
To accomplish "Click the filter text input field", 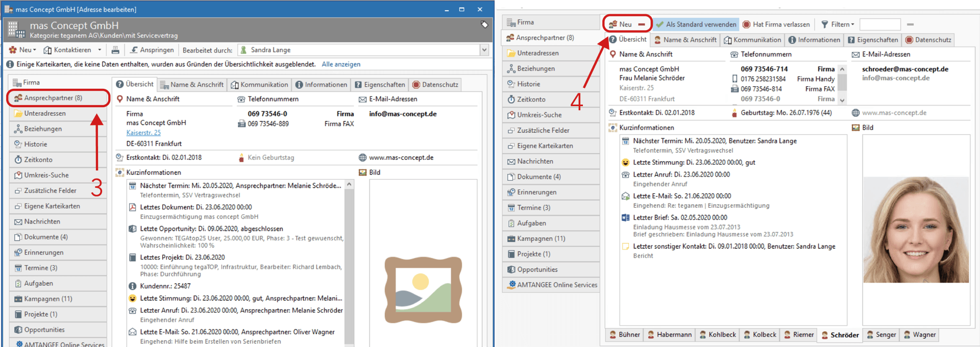I will 880,24.
